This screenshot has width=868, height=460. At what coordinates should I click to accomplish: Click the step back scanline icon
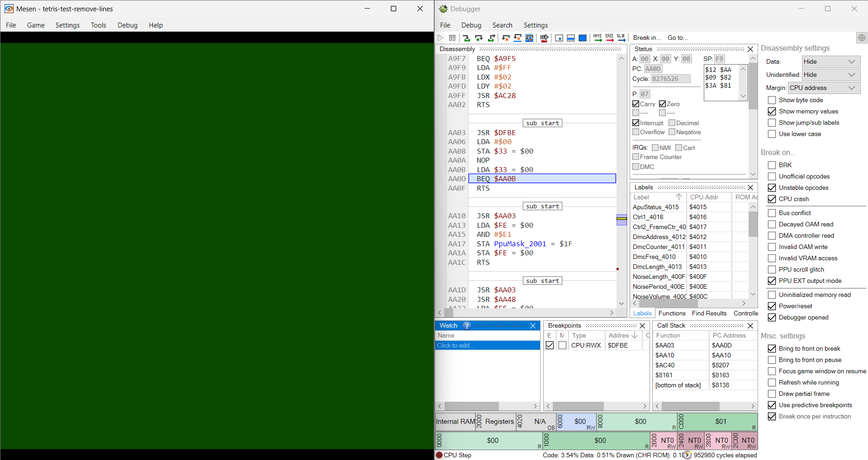click(x=517, y=38)
